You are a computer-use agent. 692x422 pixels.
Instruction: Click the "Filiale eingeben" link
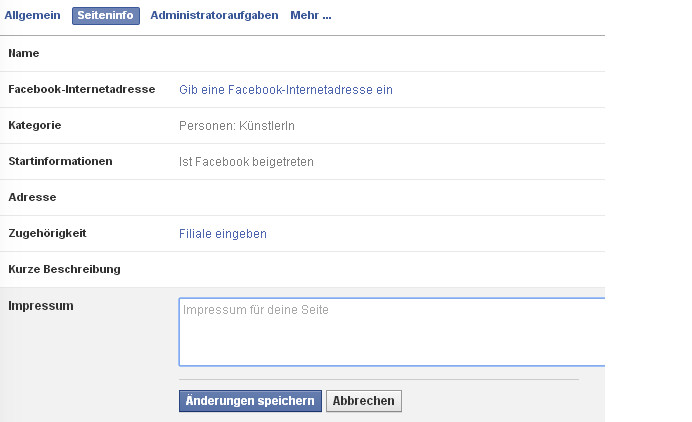pos(223,234)
